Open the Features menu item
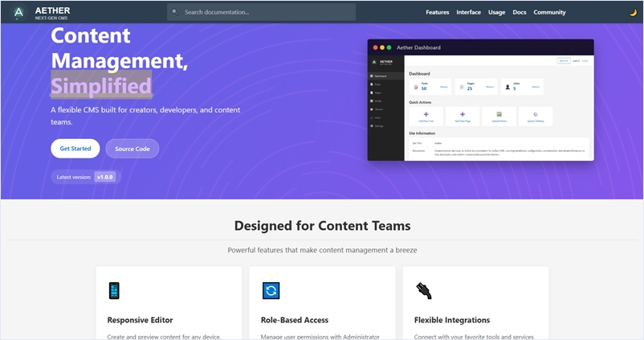This screenshot has width=644, height=340. pos(437,12)
